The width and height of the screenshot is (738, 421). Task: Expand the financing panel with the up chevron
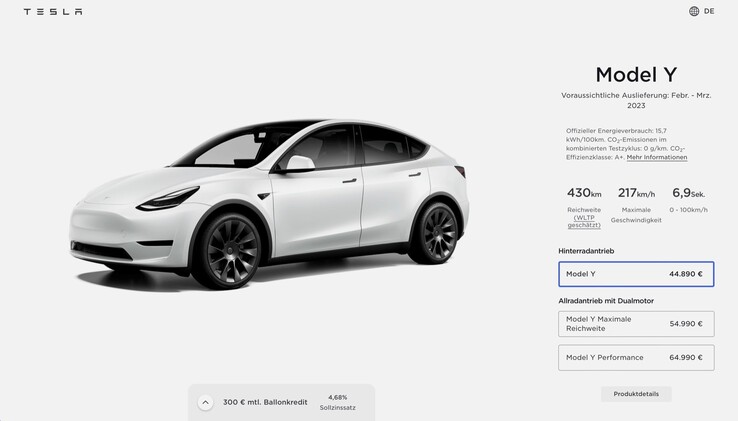tap(205, 402)
